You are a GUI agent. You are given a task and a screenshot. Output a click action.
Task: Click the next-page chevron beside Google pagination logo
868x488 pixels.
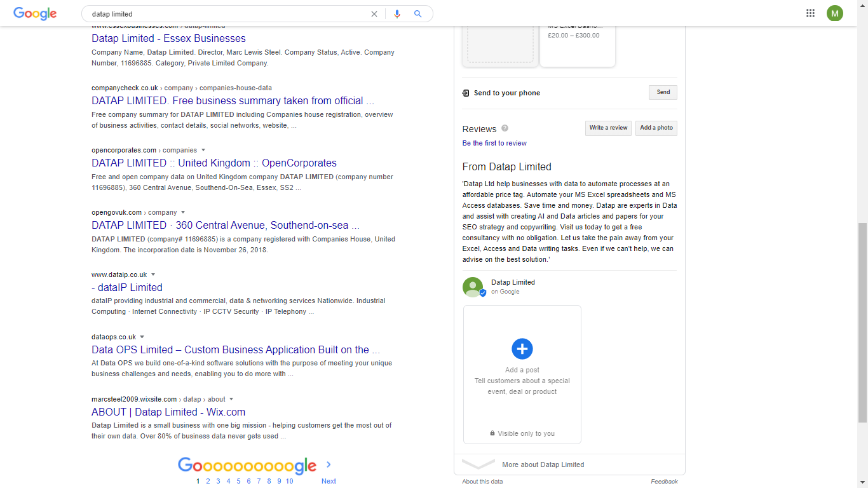[x=329, y=464]
